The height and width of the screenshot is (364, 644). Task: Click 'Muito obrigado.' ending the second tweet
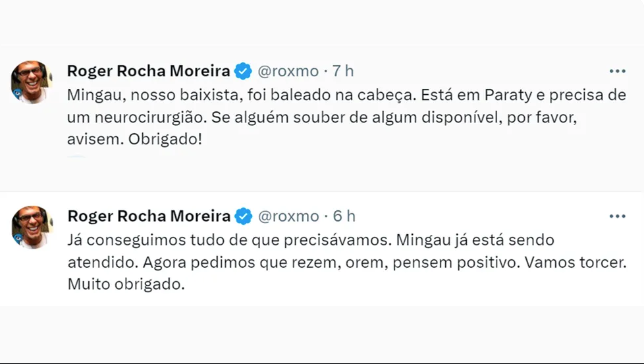pyautogui.click(x=126, y=284)
